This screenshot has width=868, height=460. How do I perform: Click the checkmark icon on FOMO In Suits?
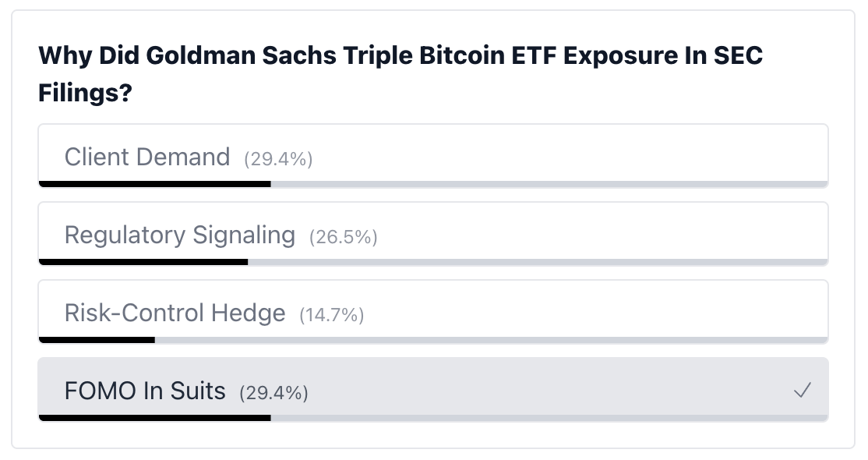(x=802, y=390)
